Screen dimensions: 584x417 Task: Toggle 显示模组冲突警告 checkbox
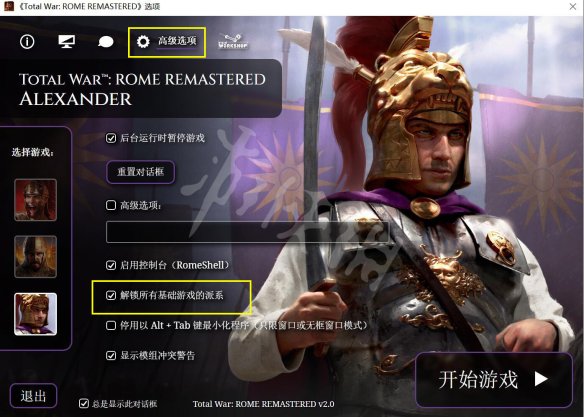(x=111, y=355)
